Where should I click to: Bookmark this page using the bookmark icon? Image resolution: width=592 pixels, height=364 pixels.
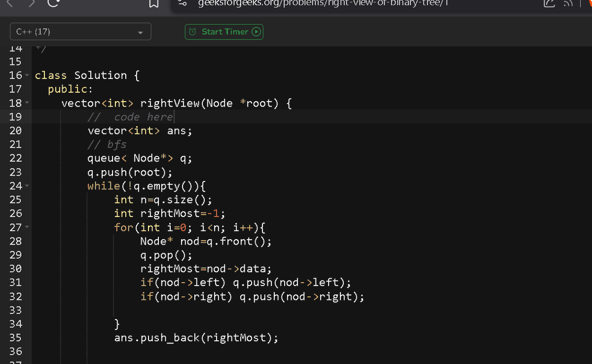click(153, 4)
